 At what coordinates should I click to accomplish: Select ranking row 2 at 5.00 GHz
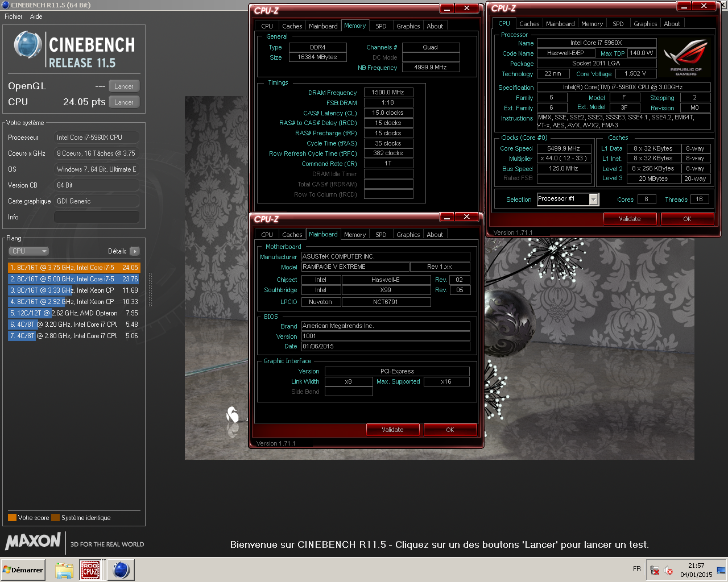74,279
